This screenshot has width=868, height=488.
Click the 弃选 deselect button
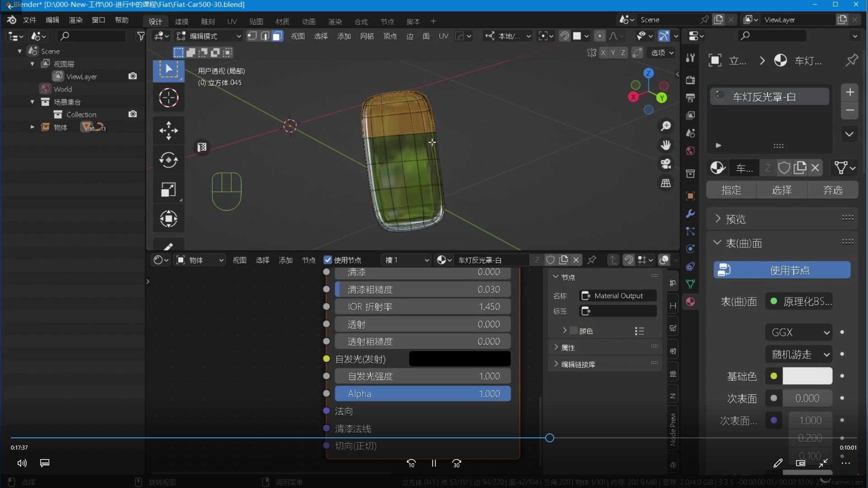click(x=833, y=190)
